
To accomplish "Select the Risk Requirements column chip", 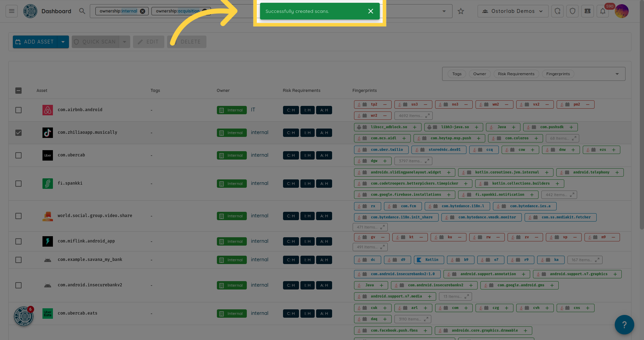I will (516, 74).
